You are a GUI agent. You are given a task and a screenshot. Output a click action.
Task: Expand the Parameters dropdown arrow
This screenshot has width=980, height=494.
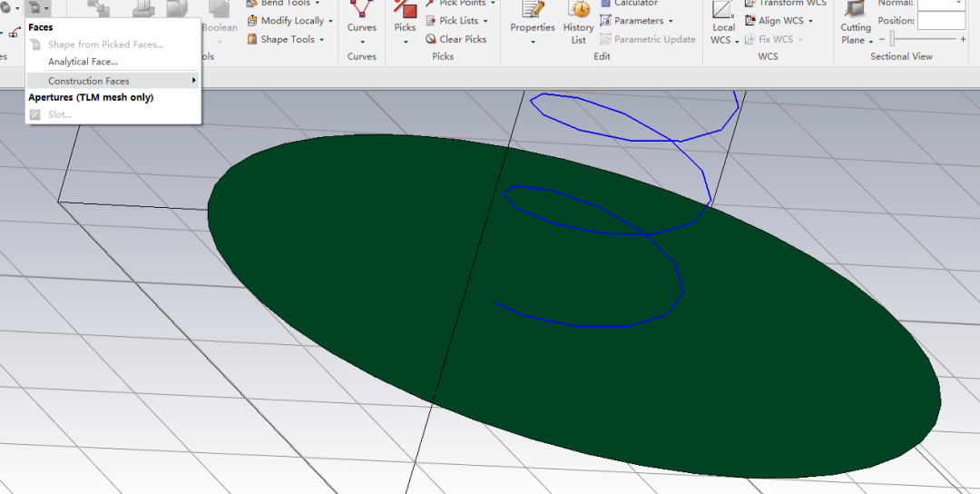click(x=671, y=21)
